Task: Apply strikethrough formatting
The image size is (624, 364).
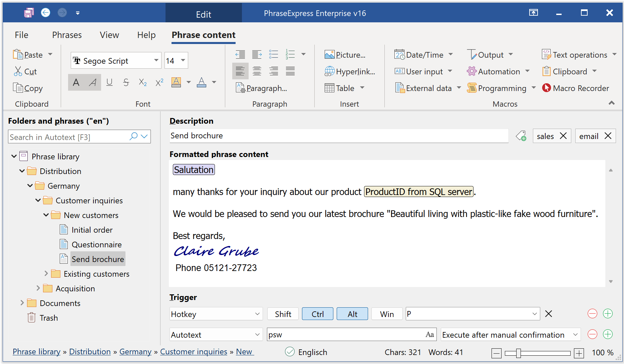Action: [126, 82]
